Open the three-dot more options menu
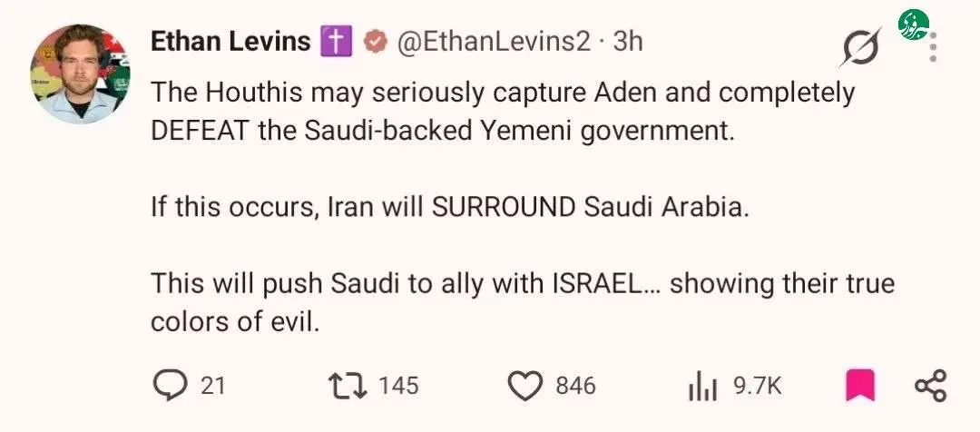The image size is (980, 432). (933, 47)
